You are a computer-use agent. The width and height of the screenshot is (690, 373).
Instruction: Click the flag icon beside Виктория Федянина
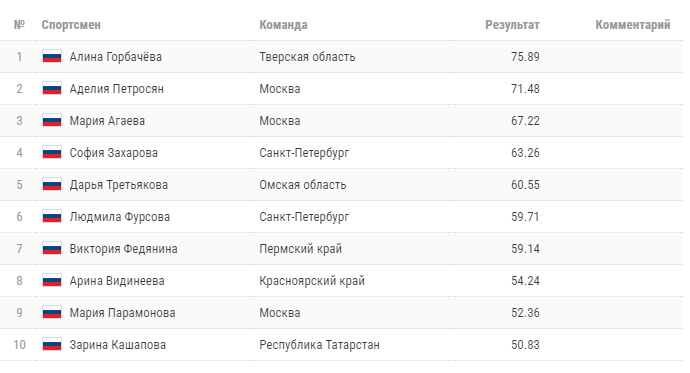point(52,249)
